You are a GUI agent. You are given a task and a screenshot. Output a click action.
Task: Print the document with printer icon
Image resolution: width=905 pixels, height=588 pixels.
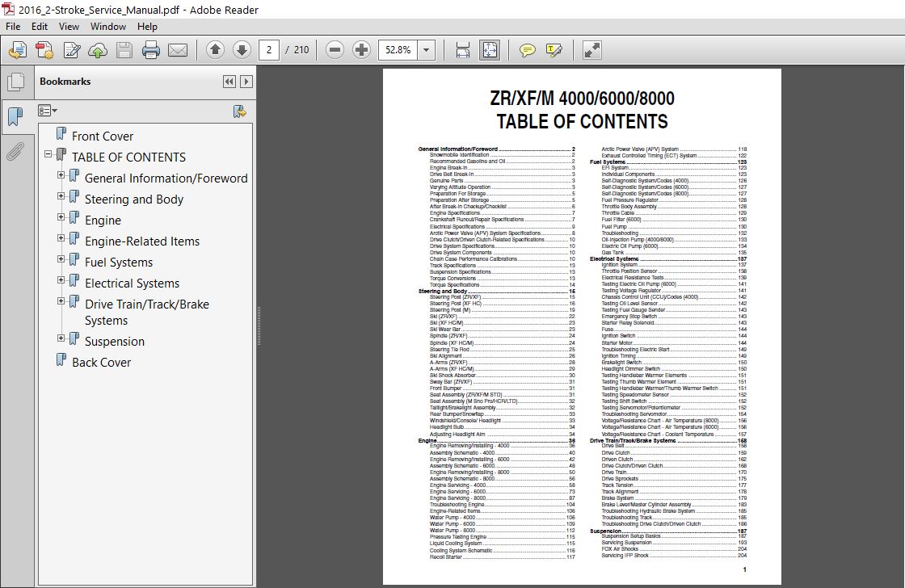[x=150, y=50]
